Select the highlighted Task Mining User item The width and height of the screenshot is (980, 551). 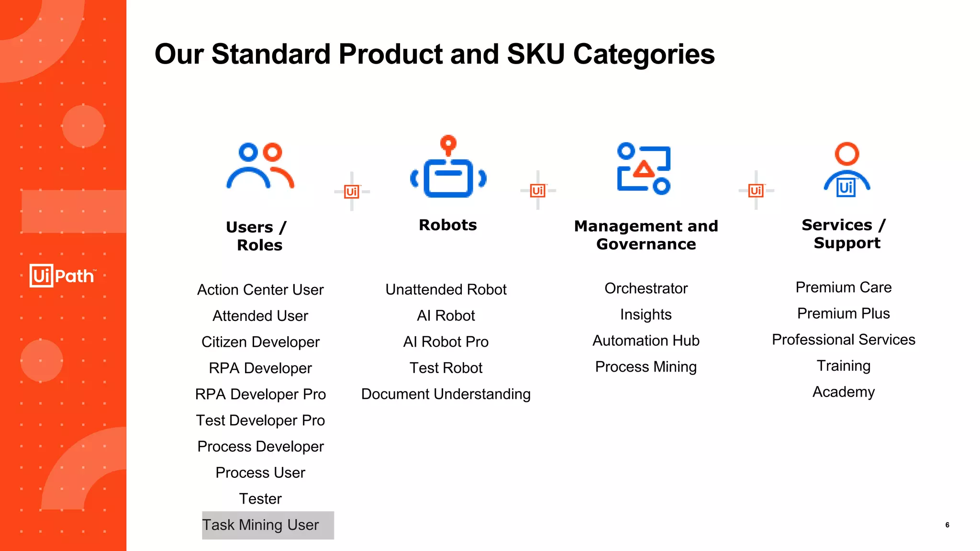(261, 525)
